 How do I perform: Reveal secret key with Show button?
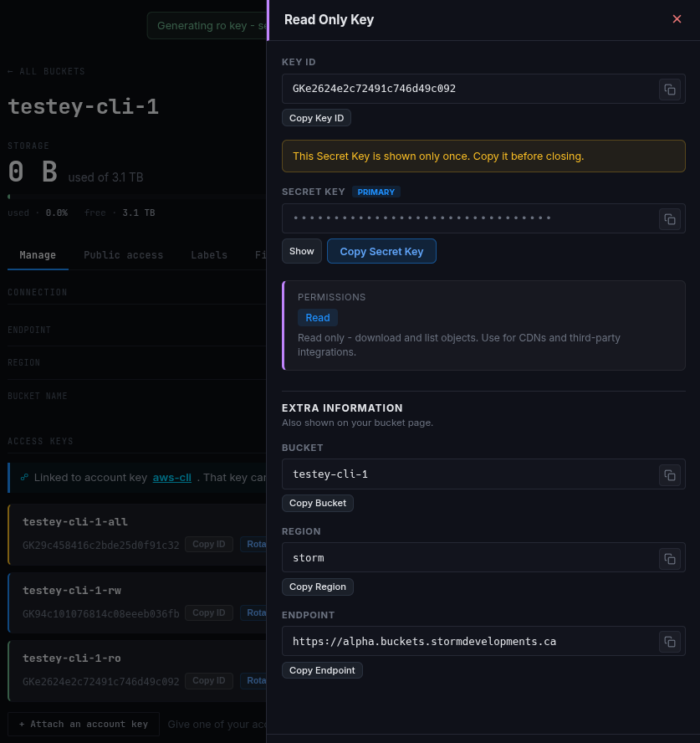[x=302, y=251]
